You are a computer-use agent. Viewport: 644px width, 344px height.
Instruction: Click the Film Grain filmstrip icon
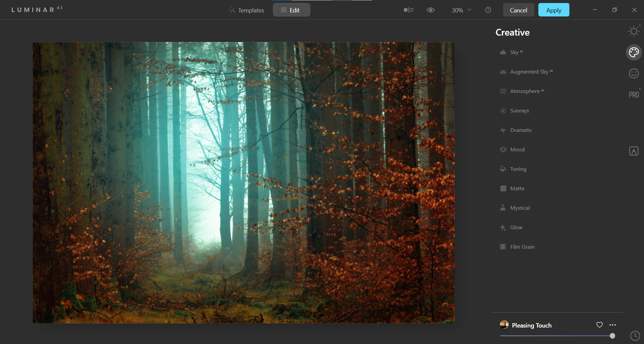tap(503, 247)
